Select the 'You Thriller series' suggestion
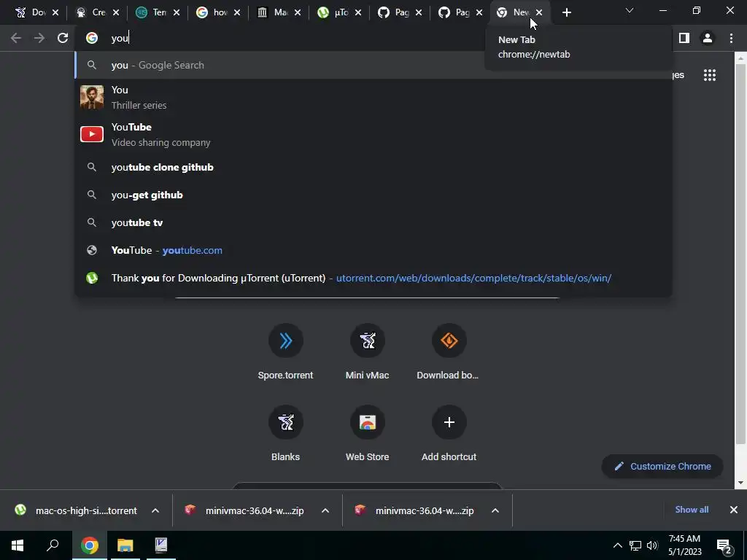This screenshot has width=747, height=560. pos(373,97)
